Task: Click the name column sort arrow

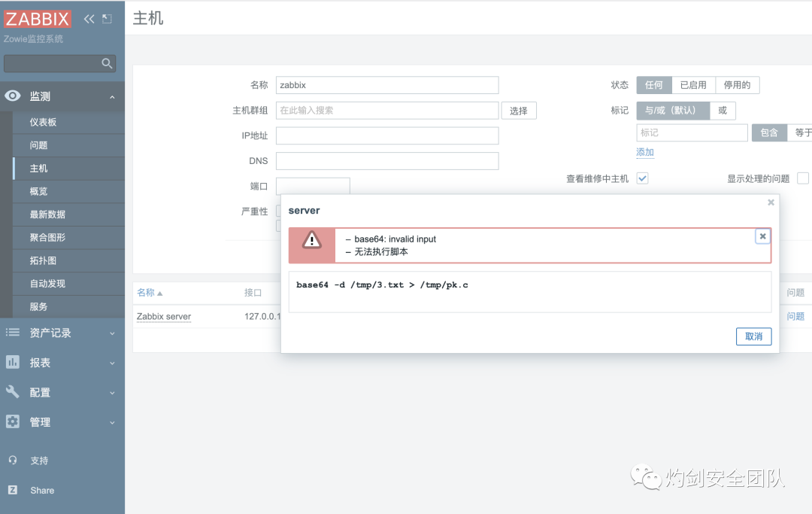Action: point(159,293)
